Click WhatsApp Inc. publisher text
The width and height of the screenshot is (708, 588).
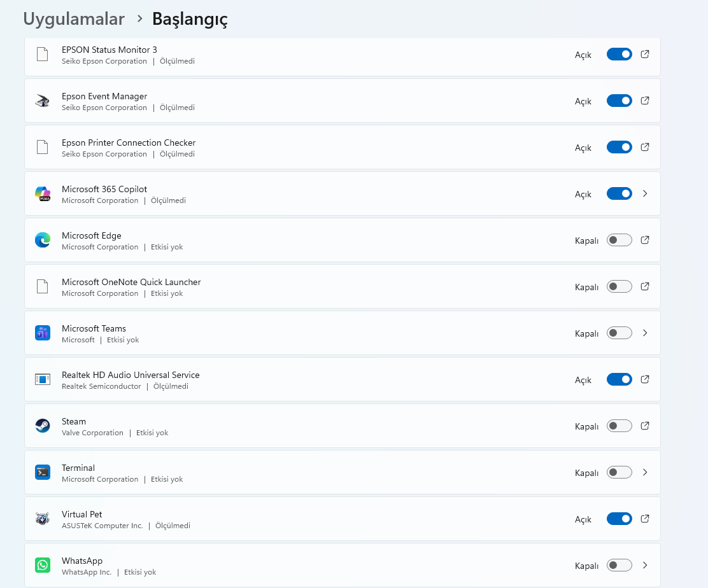tap(87, 572)
